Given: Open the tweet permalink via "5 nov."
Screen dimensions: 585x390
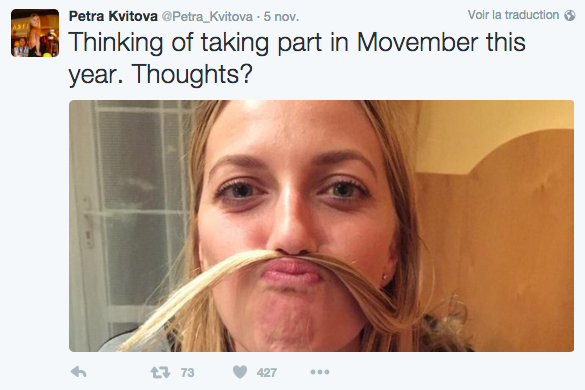Looking at the screenshot, I should 281,16.
